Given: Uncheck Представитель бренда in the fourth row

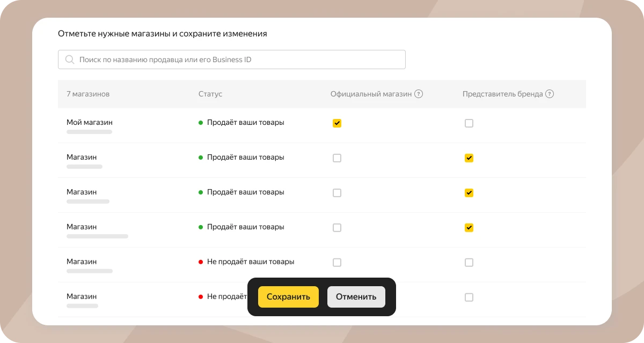Looking at the screenshot, I should (469, 228).
